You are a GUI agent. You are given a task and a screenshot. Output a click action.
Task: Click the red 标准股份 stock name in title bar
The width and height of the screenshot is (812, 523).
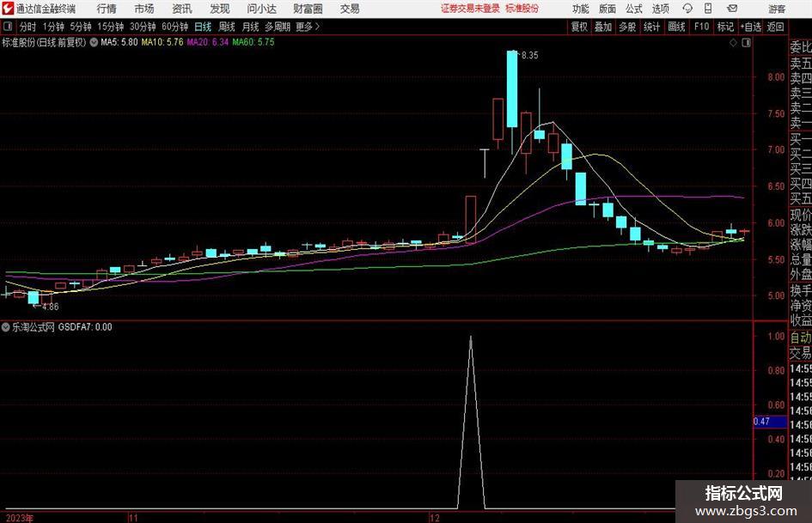tap(522, 9)
